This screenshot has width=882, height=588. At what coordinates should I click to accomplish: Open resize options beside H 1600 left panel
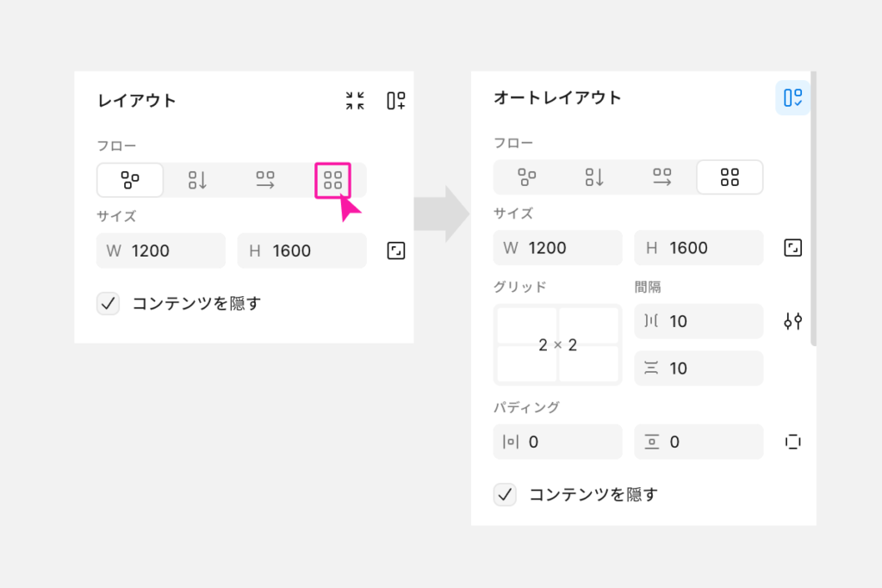coord(396,251)
